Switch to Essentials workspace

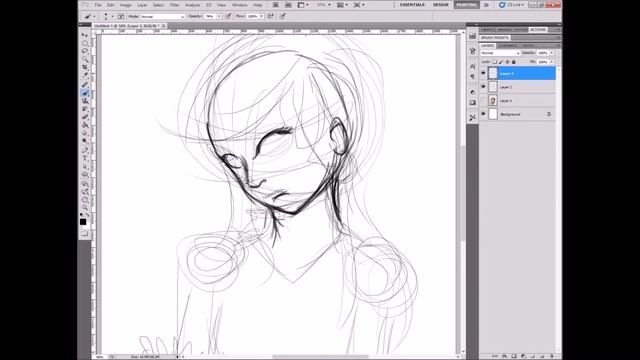(412, 5)
